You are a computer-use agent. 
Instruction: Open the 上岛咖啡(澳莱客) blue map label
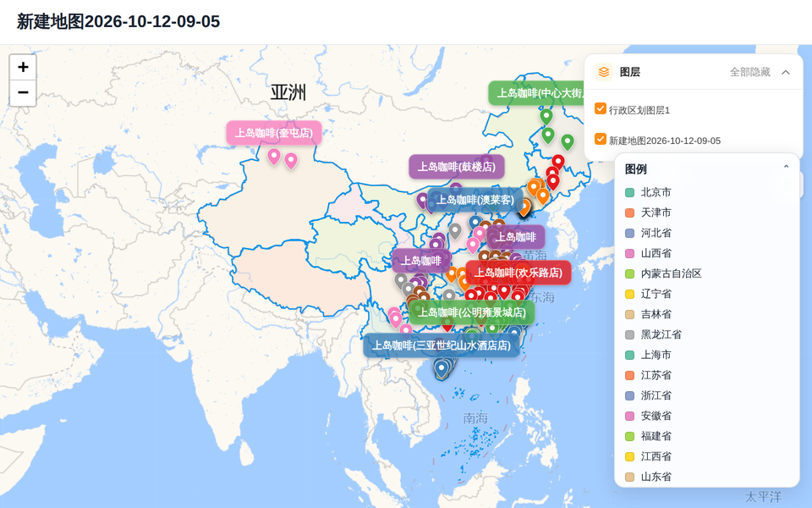pos(475,200)
